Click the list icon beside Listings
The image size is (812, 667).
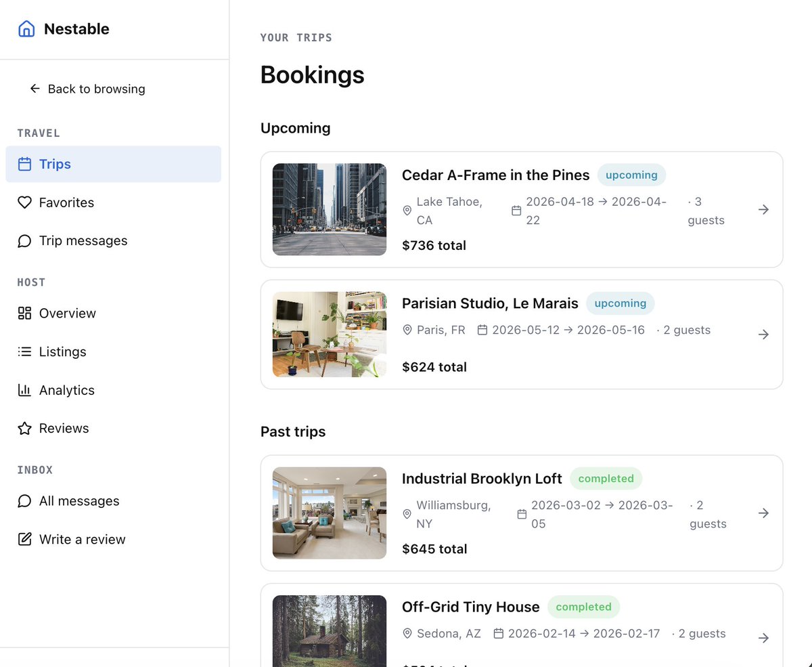(25, 351)
